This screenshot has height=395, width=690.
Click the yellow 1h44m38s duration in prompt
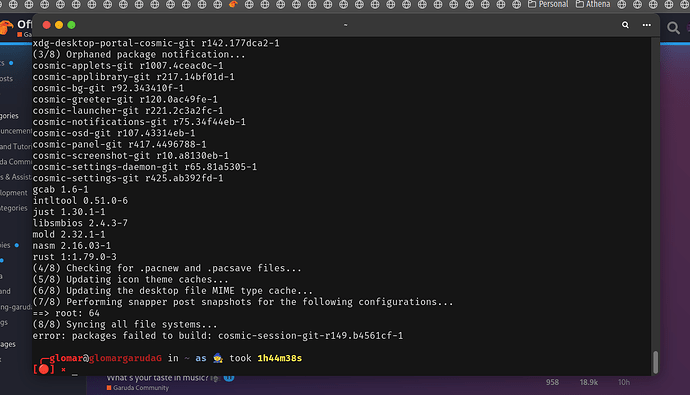279,358
